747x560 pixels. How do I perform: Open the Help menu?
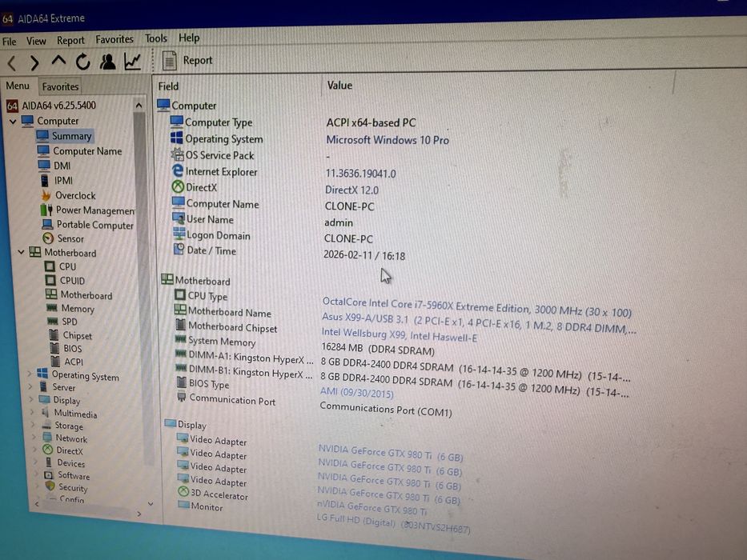(189, 37)
